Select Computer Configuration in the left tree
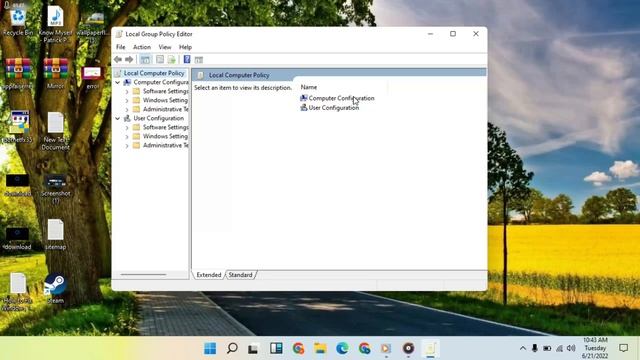This screenshot has width=640, height=360. pos(161,82)
